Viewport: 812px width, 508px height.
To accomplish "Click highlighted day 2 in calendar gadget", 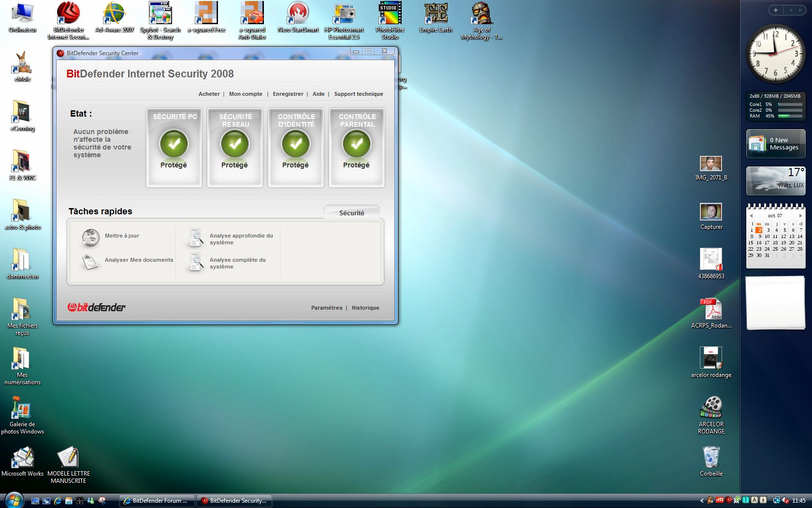I will click(759, 230).
